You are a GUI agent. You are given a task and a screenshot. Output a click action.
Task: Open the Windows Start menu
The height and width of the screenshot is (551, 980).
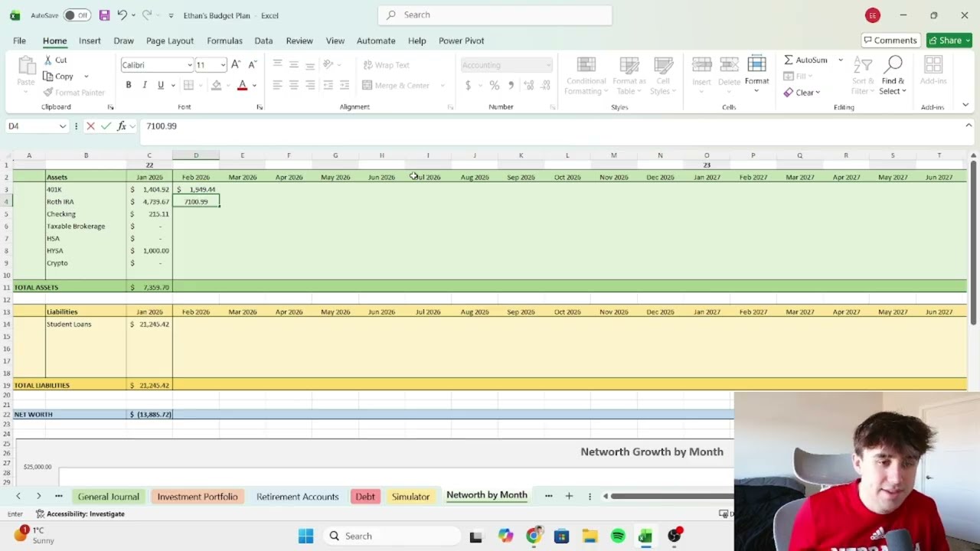click(305, 536)
